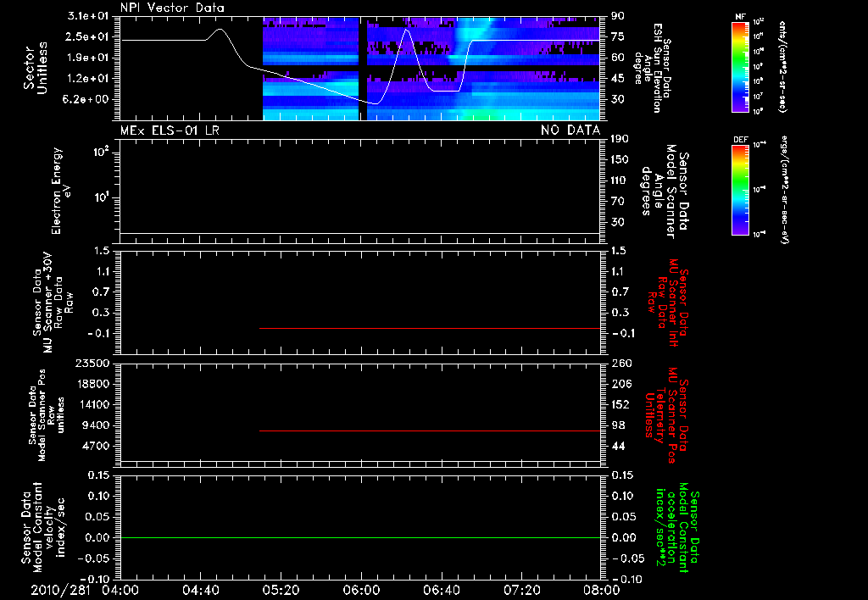Image resolution: width=868 pixels, height=600 pixels.
Task: Click the "45" sun elevation tick label
Action: (618, 79)
